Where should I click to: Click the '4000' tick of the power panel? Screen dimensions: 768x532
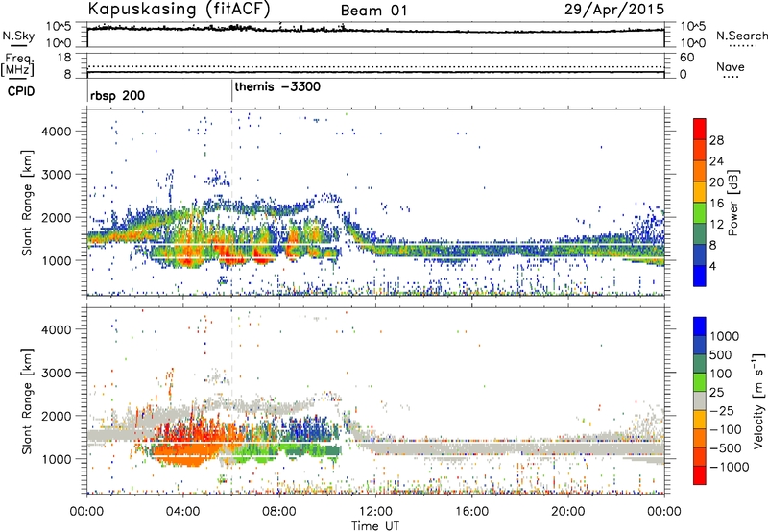click(x=57, y=132)
